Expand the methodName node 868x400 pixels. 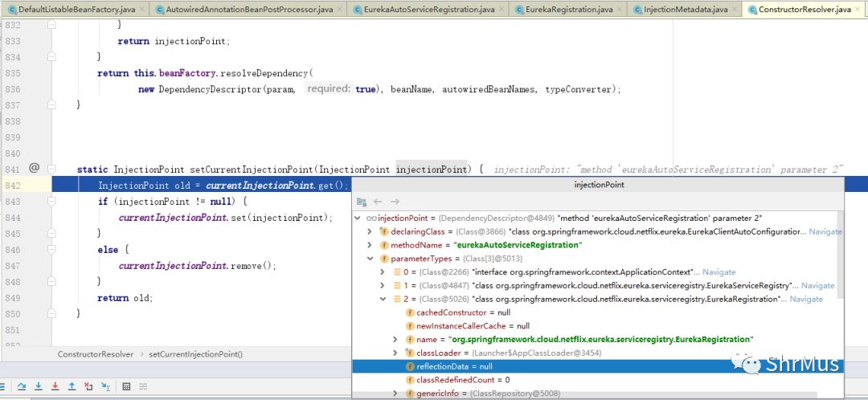369,245
